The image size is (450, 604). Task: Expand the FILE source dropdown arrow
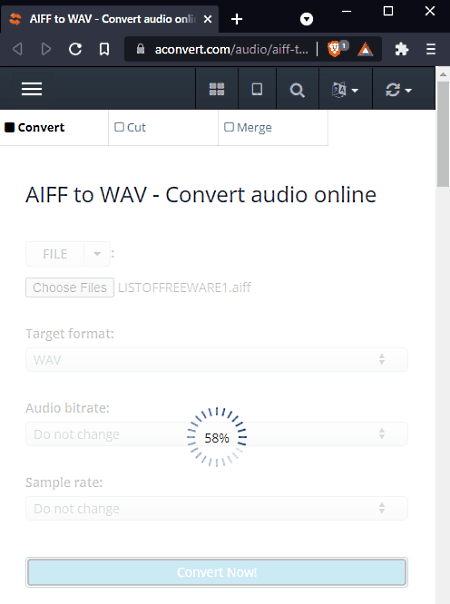coord(97,254)
